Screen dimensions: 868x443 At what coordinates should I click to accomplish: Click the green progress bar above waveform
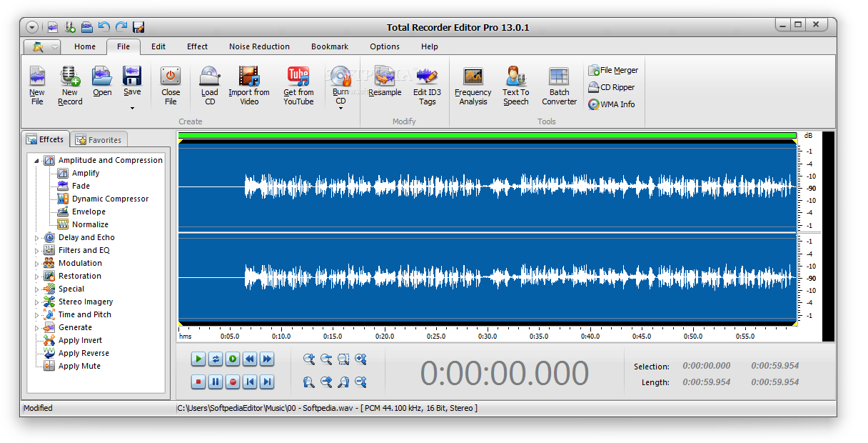click(x=487, y=135)
